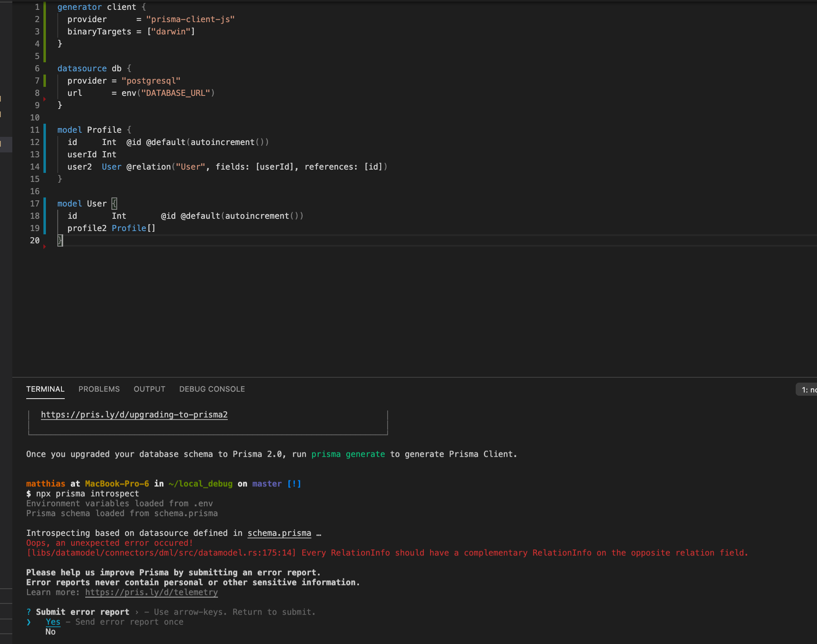Select the DEBUG CONSOLE tab

coord(212,389)
